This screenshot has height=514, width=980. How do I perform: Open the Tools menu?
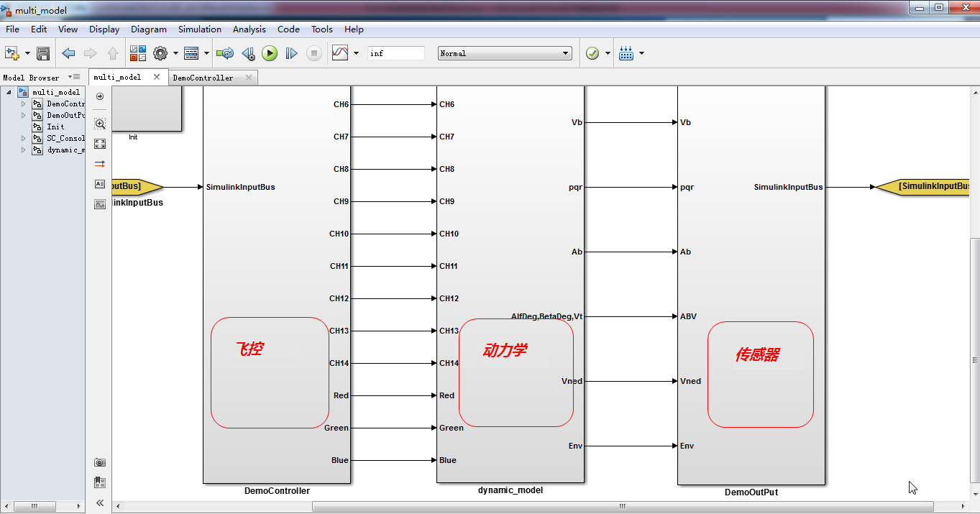tap(322, 29)
